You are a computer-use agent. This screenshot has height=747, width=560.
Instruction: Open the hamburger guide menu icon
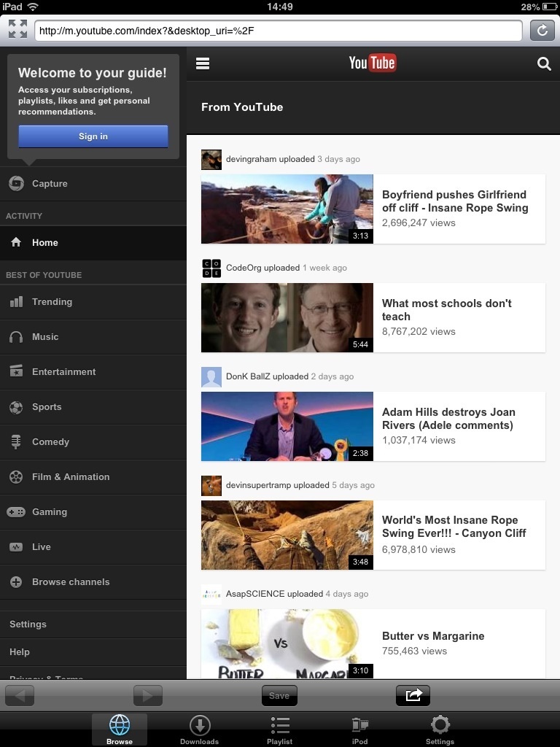point(203,63)
